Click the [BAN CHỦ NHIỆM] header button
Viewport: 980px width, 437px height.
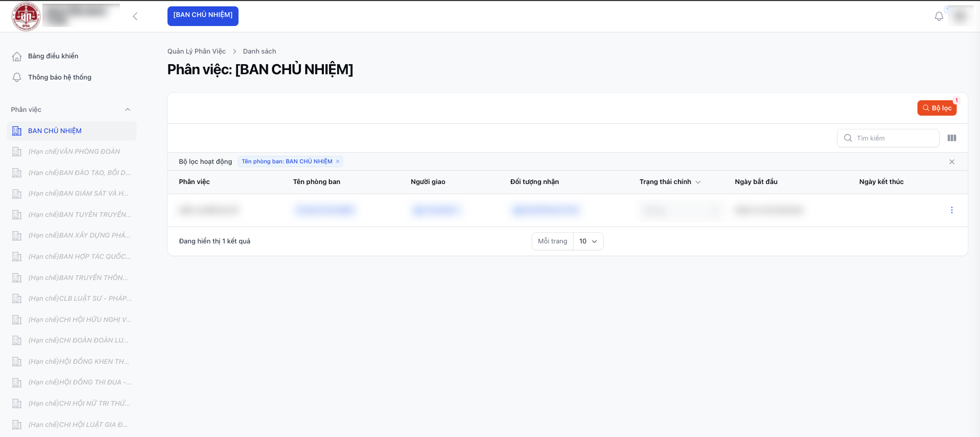pyautogui.click(x=202, y=16)
